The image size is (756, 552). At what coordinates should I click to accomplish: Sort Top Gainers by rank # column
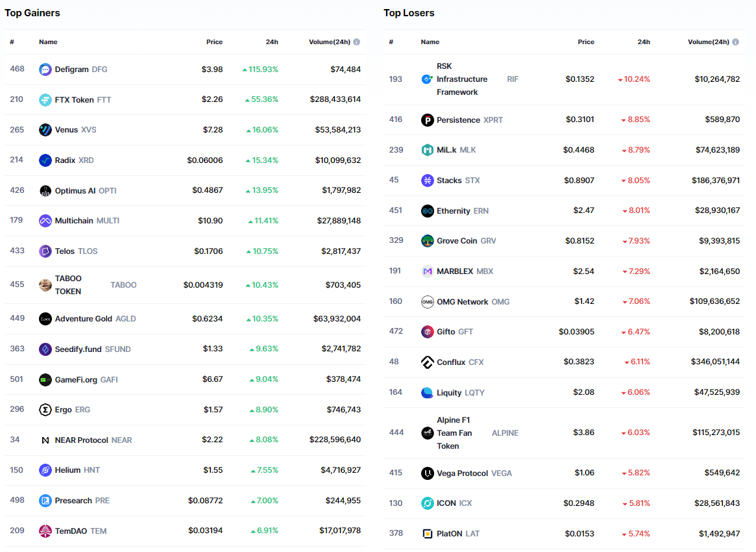pyautogui.click(x=12, y=42)
